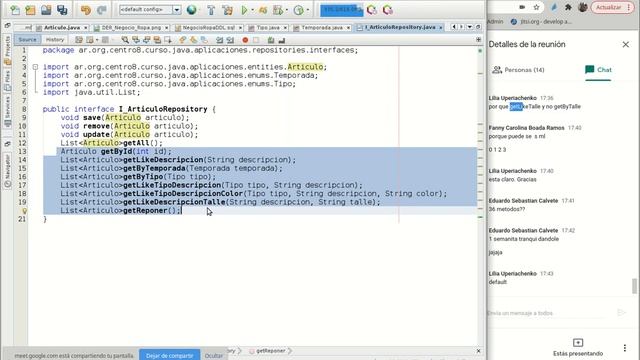Collapse the import block fold on line 3

[36, 67]
